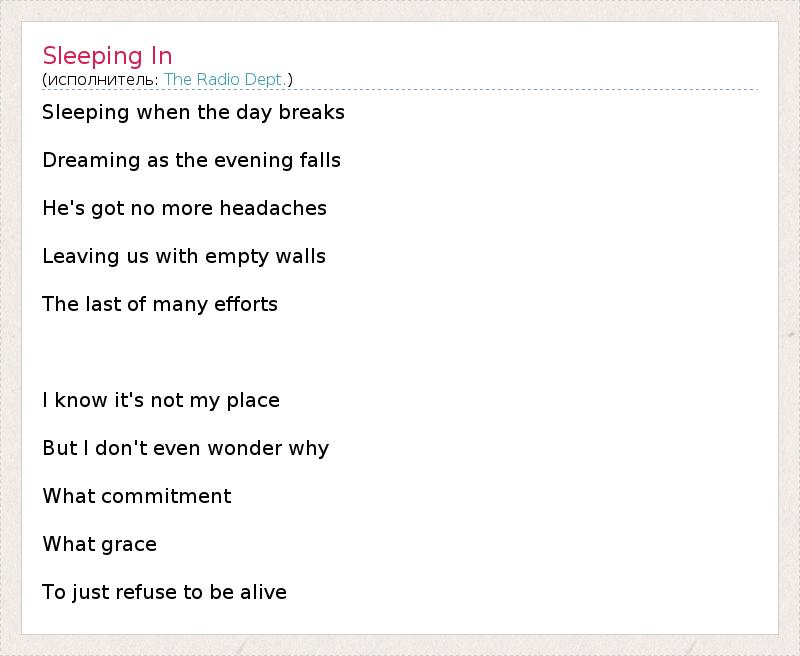800x656 pixels.
Task: Click the word headaches in the lyrics
Action: tap(273, 208)
